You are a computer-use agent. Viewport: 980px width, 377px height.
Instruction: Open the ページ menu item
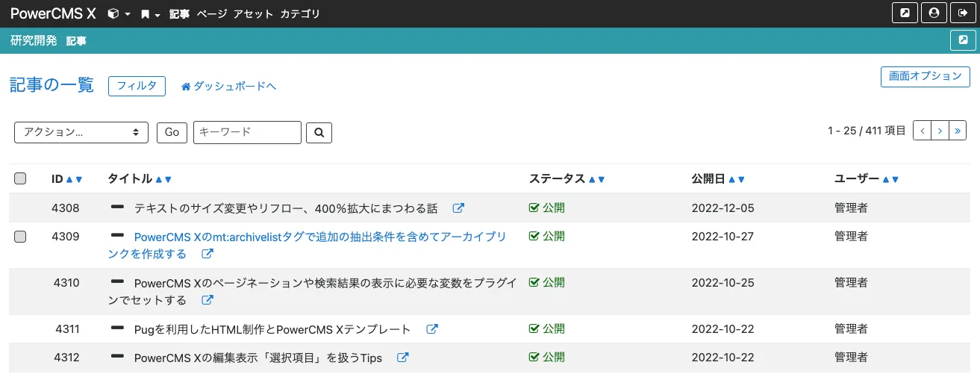(211, 14)
